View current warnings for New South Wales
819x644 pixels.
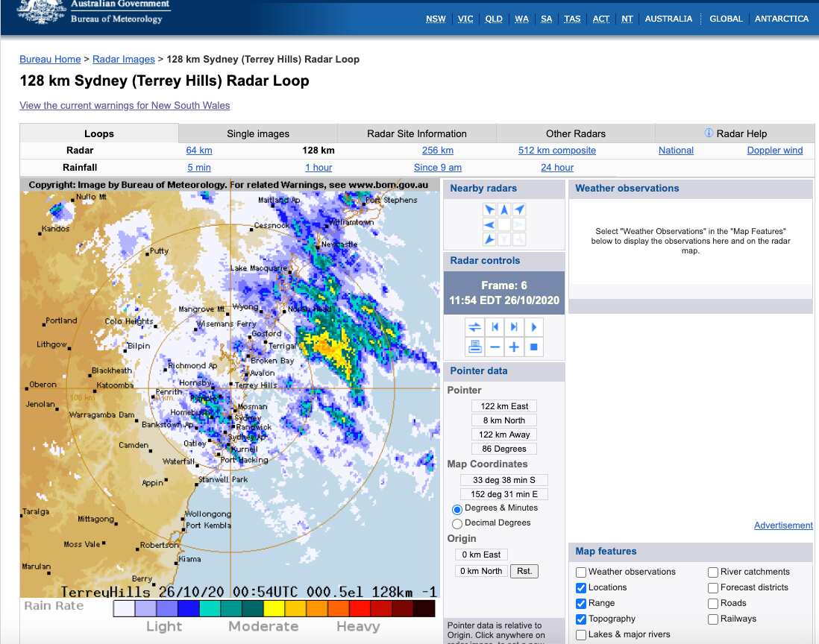pos(125,105)
